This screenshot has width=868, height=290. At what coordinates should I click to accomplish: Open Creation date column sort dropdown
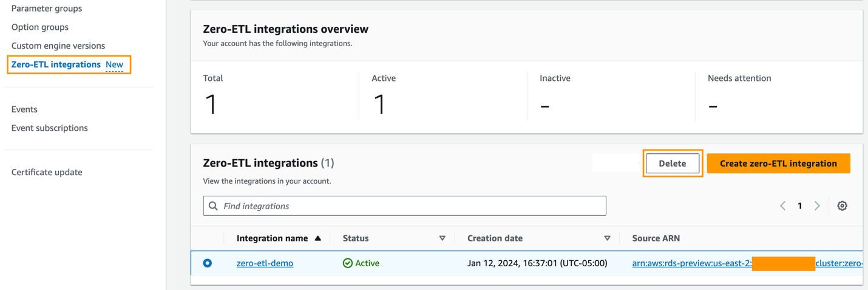607,238
